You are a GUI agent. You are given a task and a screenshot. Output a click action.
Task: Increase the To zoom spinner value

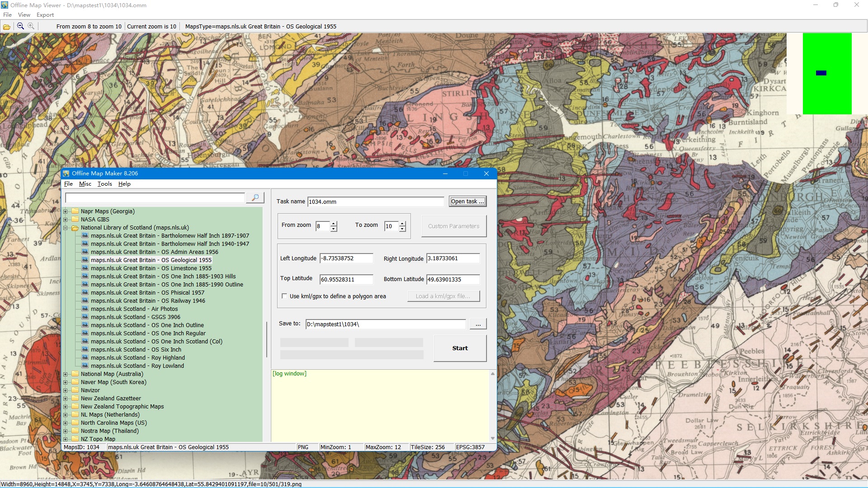(402, 224)
